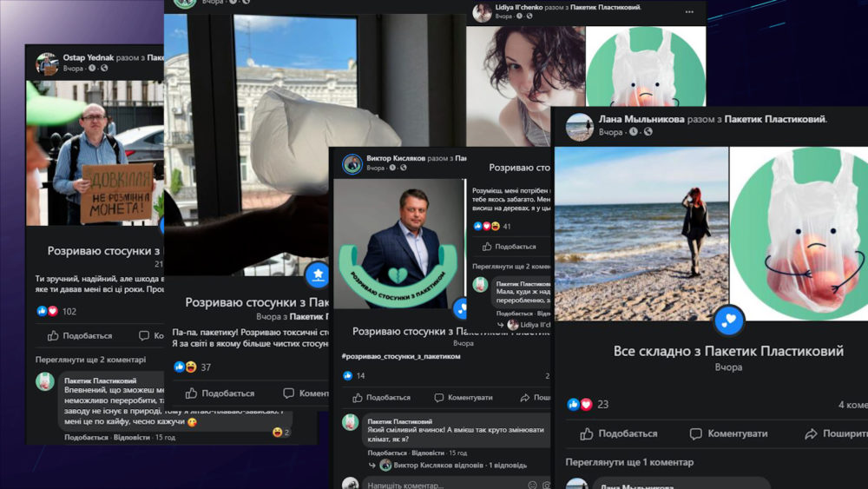
Task: Share Лана Мыльникова's post via Поширити
Action: (836, 433)
